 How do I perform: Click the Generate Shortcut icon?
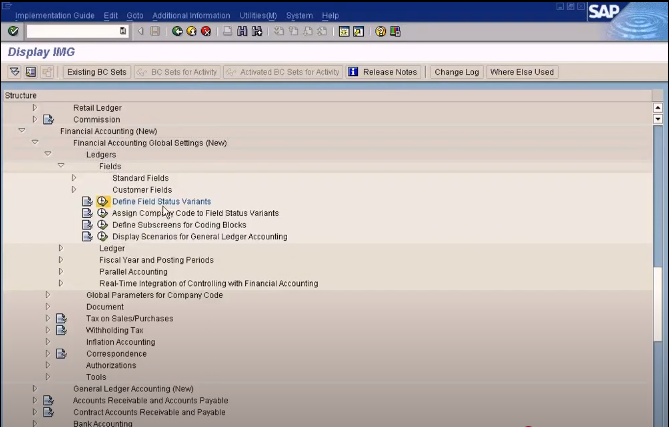(358, 32)
